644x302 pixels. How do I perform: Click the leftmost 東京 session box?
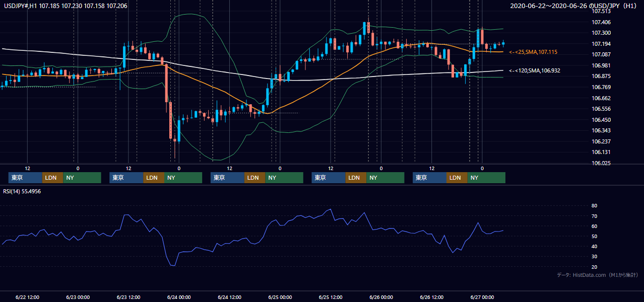point(25,178)
